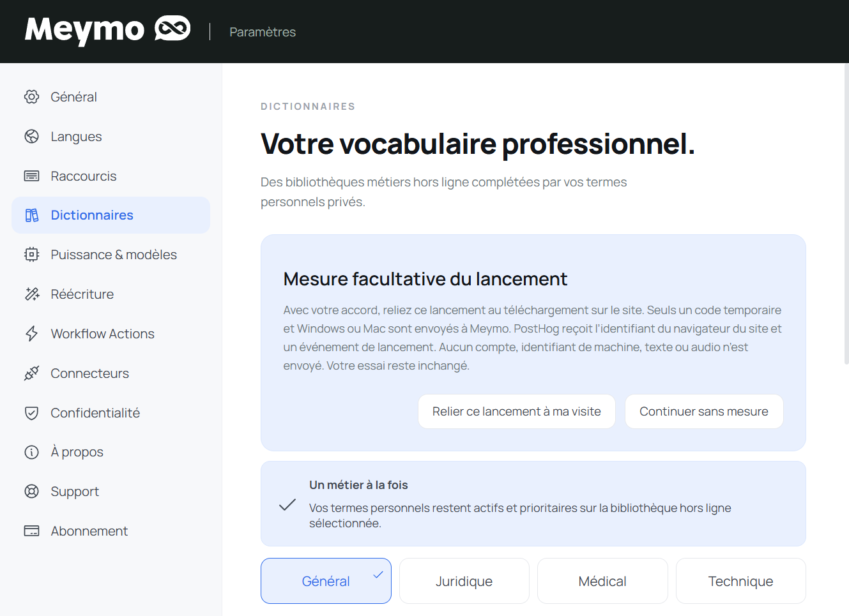Click the Connecteurs plug icon
The image size is (849, 616).
[31, 373]
